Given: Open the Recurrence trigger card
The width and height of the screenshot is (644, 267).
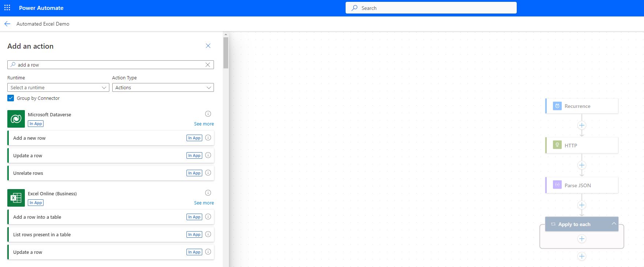Looking at the screenshot, I should pos(582,106).
